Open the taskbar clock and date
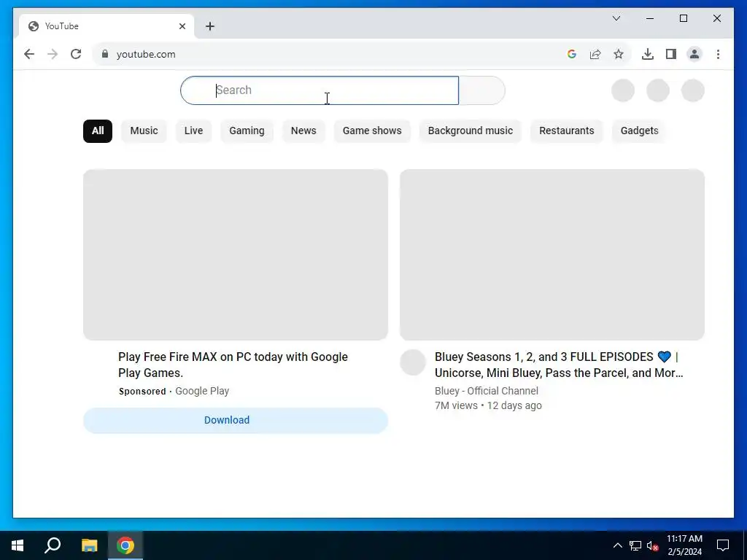This screenshot has width=747, height=560. point(684,545)
